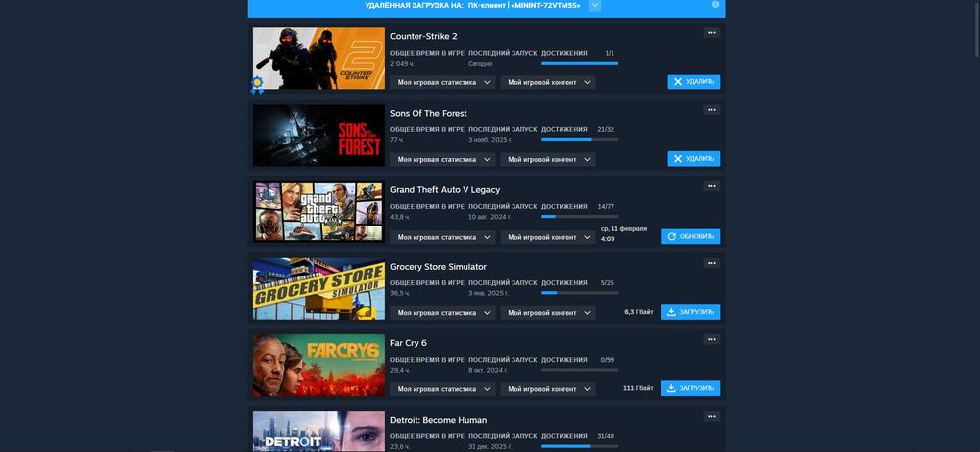The image size is (980, 452).
Task: Click 'Загрузить' button for Far Cry 6
Action: (691, 388)
